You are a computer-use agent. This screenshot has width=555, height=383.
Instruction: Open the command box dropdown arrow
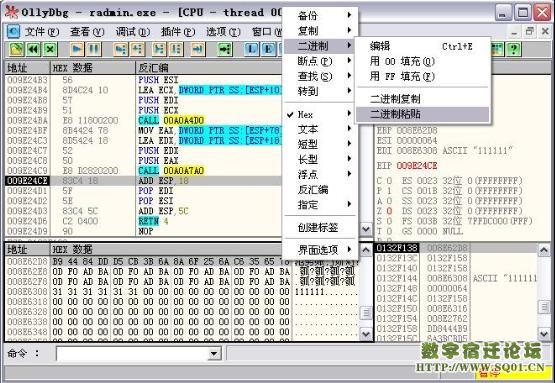click(214, 353)
